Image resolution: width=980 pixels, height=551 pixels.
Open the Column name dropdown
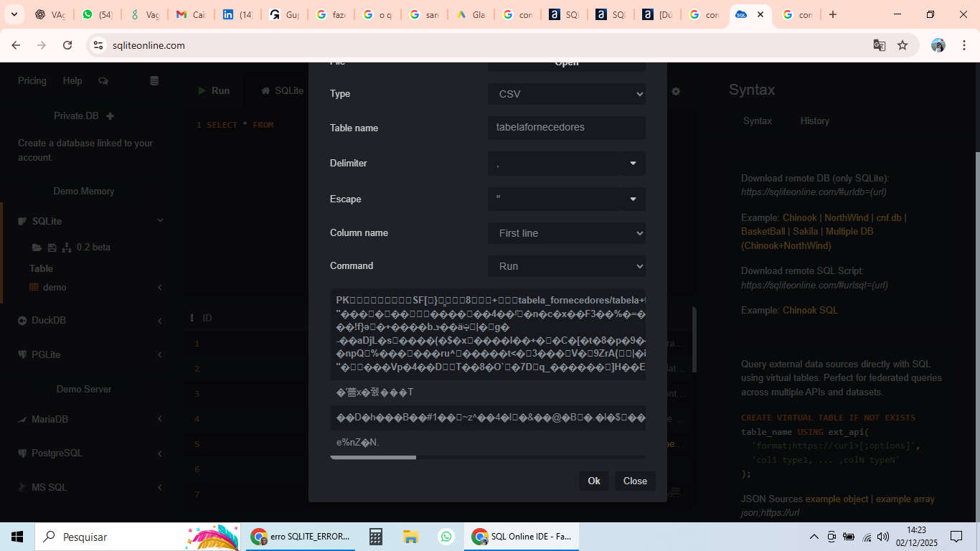567,233
